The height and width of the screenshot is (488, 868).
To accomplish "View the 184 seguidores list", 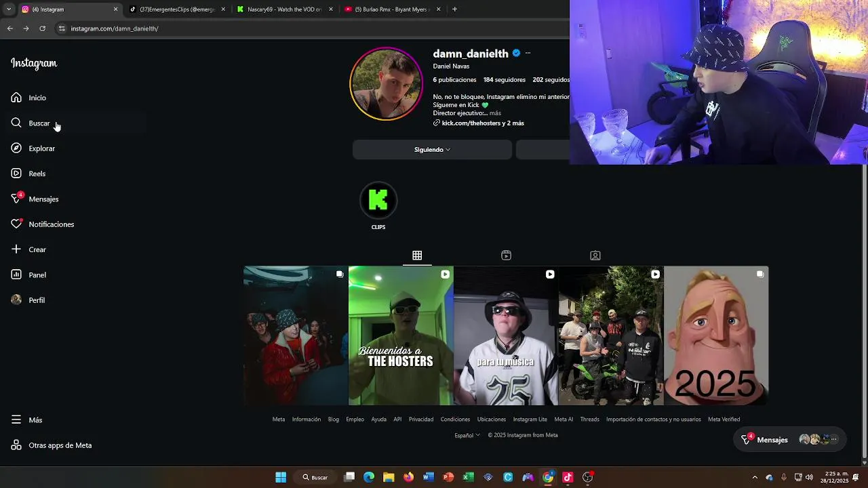I will [504, 80].
